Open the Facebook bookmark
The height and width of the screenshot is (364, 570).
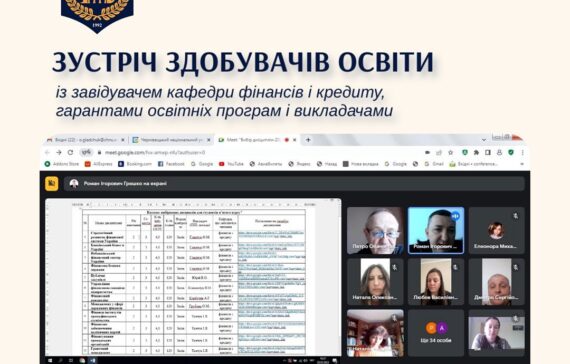pos(171,164)
